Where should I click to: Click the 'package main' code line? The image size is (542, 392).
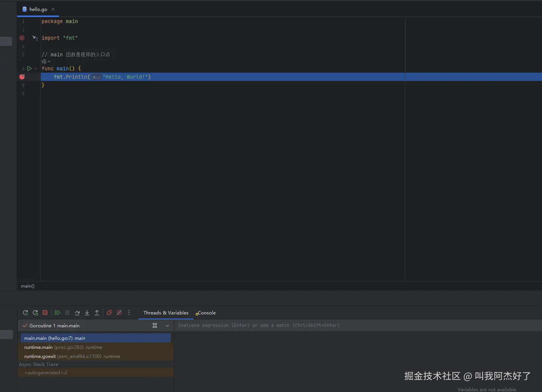point(60,22)
